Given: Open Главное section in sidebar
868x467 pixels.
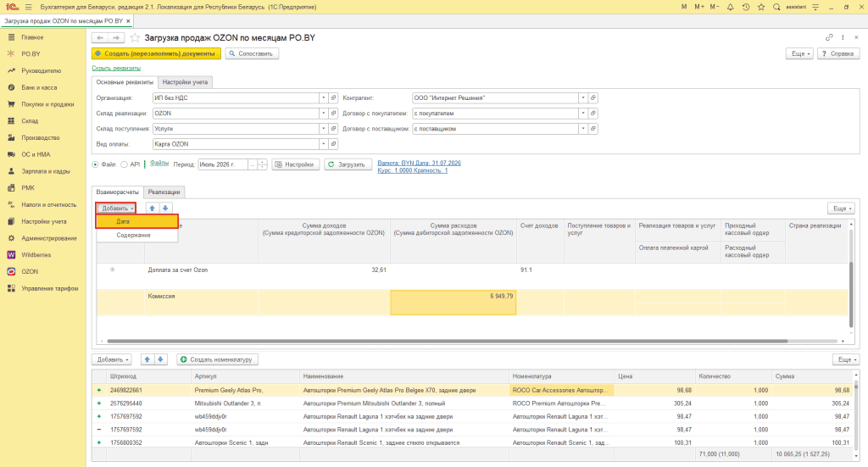Looking at the screenshot, I should [x=32, y=37].
